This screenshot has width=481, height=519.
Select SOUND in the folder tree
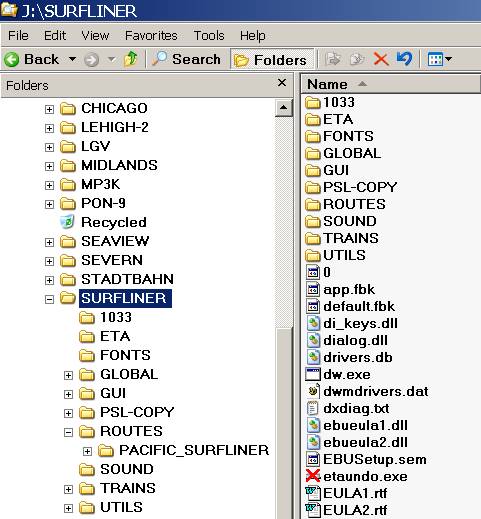pos(117,469)
